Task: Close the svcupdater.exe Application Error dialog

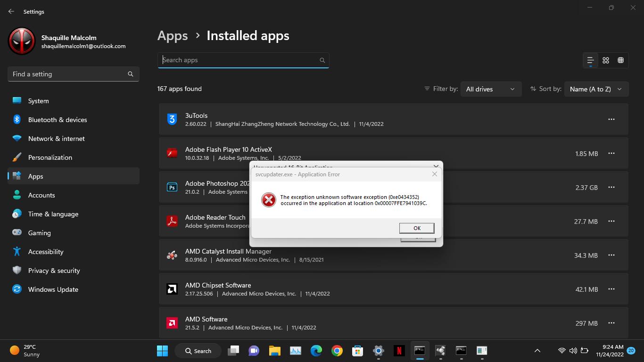Action: tap(434, 174)
